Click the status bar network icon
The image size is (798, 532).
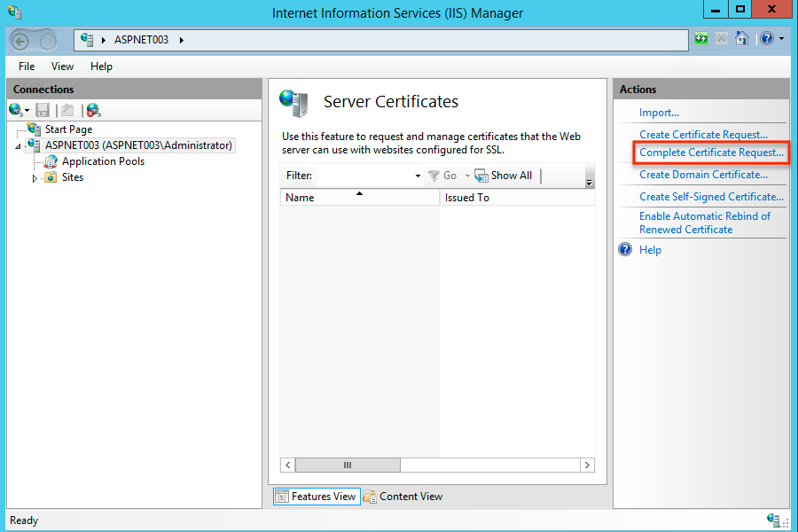tap(773, 520)
